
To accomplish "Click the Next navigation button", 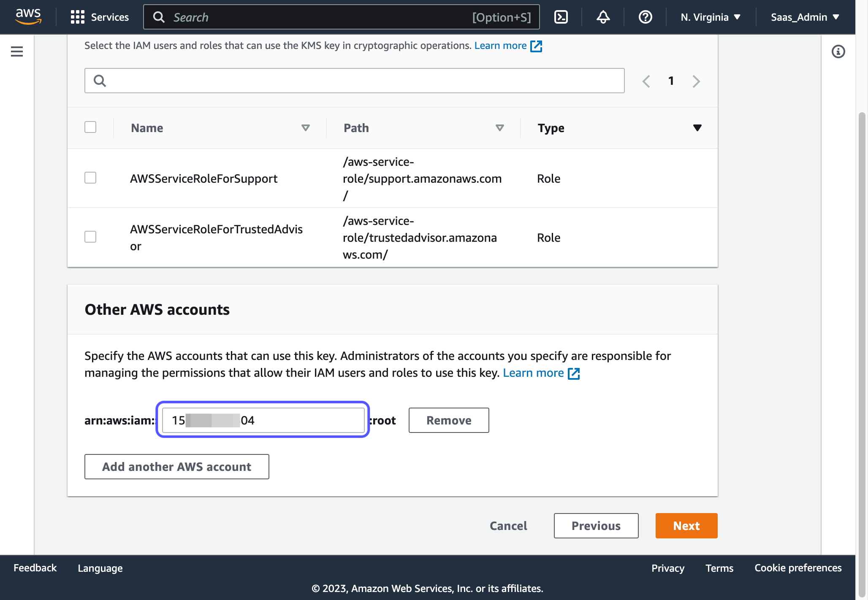I will click(x=686, y=525).
